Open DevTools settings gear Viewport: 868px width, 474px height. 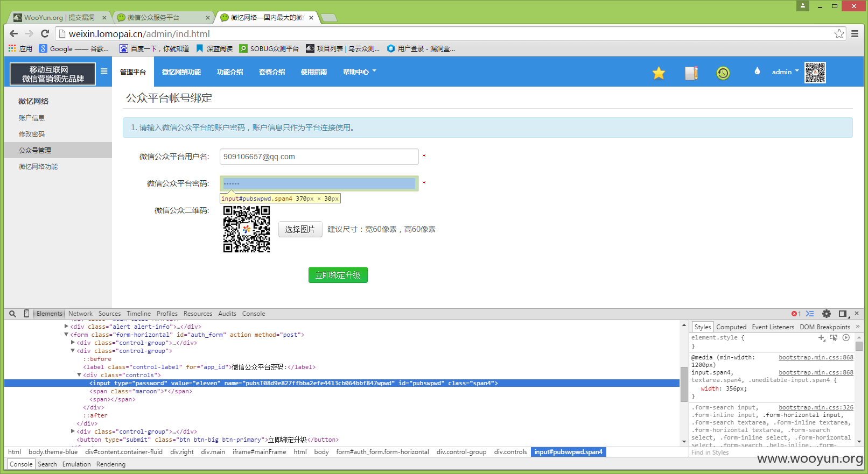827,314
